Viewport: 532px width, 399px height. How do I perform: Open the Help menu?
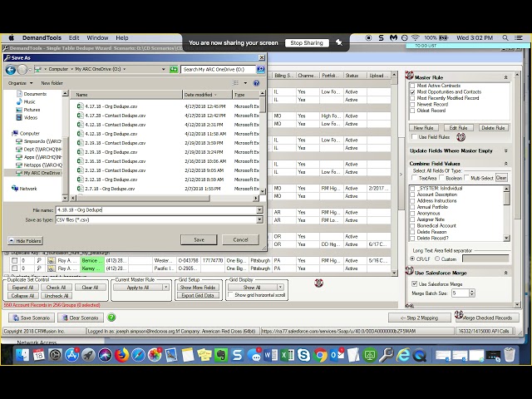122,38
